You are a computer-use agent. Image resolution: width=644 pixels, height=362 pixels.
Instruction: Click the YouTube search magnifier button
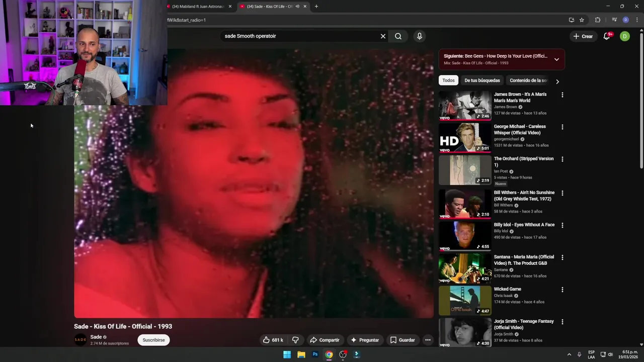[398, 36]
